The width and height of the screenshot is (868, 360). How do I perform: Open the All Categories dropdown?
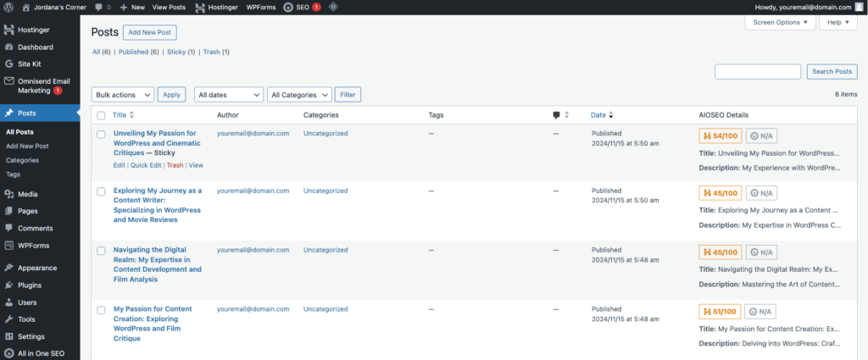(298, 95)
